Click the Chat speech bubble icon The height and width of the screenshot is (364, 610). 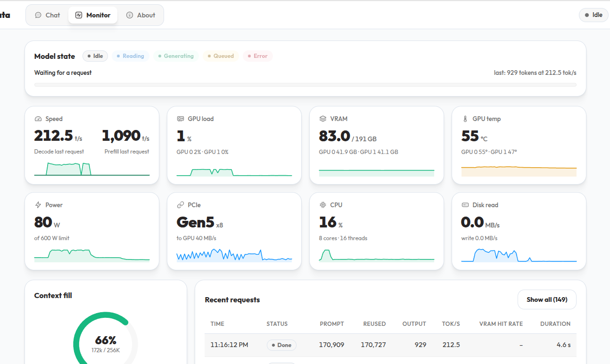point(38,15)
